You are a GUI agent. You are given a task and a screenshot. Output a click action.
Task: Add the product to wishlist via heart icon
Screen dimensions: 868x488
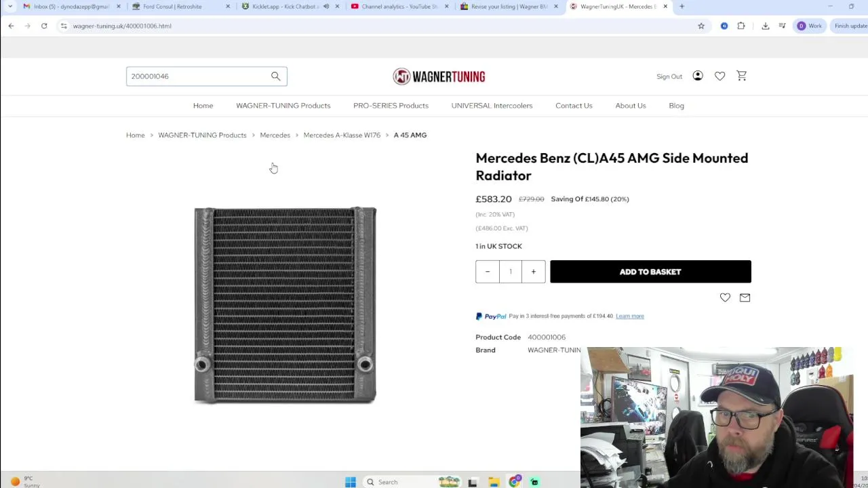(x=725, y=298)
